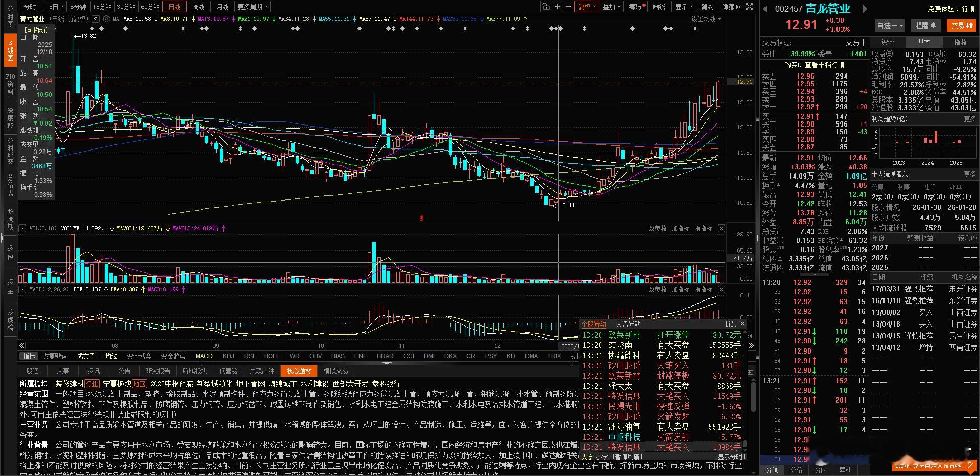This screenshot has width=980, height=476.
Task: Open 免费体验L2行情 link
Action: pos(951,9)
